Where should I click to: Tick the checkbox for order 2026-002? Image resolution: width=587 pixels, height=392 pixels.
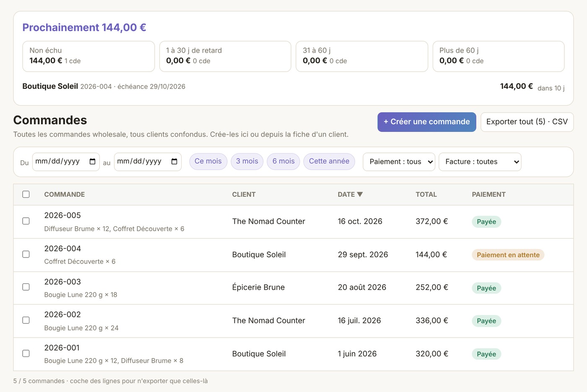coord(26,320)
